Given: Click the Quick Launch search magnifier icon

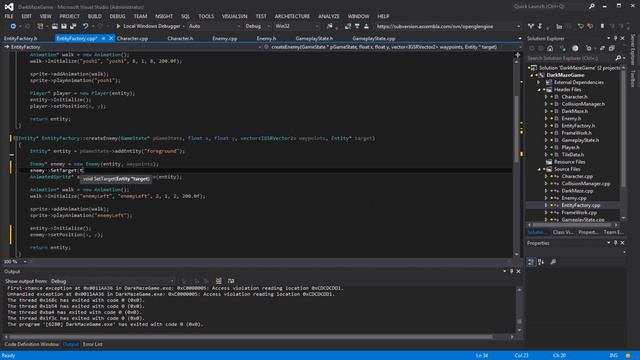Looking at the screenshot, I should pos(592,6).
